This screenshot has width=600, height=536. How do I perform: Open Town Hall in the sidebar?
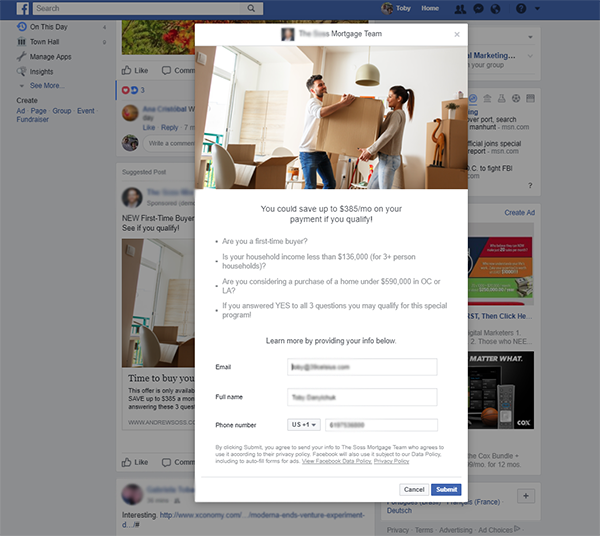click(44, 42)
